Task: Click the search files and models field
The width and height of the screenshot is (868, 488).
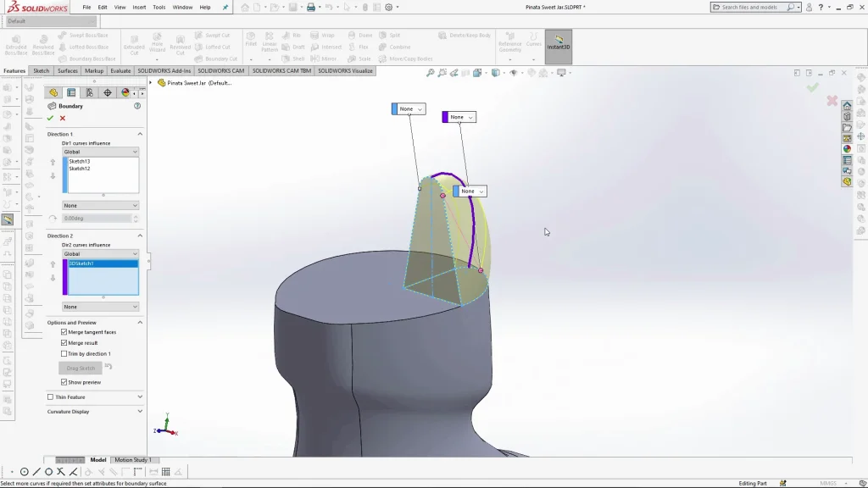Action: (x=753, y=7)
